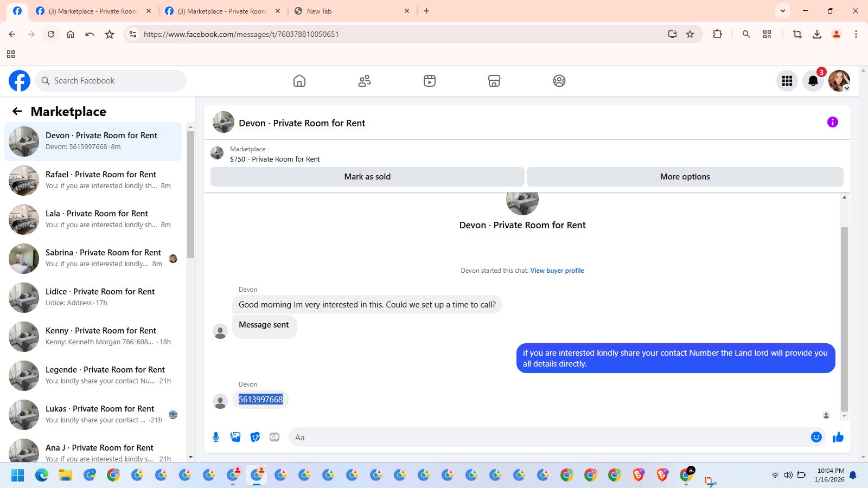
Task: Open notifications bell with 3 badge
Action: pos(813,81)
